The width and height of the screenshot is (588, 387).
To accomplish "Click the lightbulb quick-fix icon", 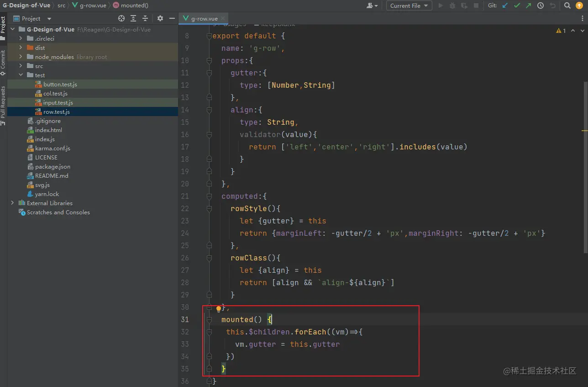I will (x=219, y=309).
